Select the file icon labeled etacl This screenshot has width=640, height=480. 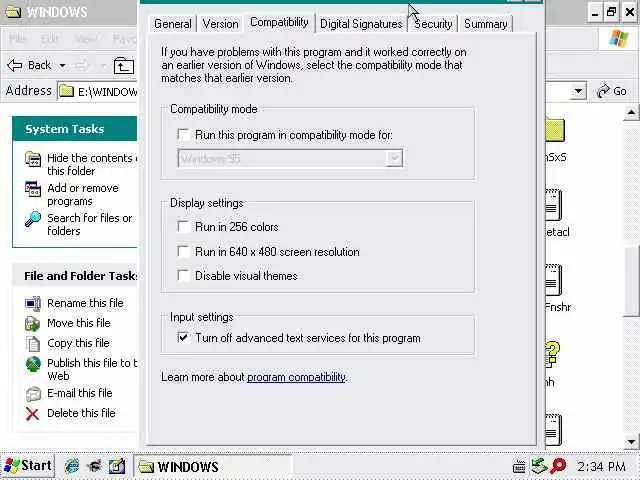coord(553,204)
